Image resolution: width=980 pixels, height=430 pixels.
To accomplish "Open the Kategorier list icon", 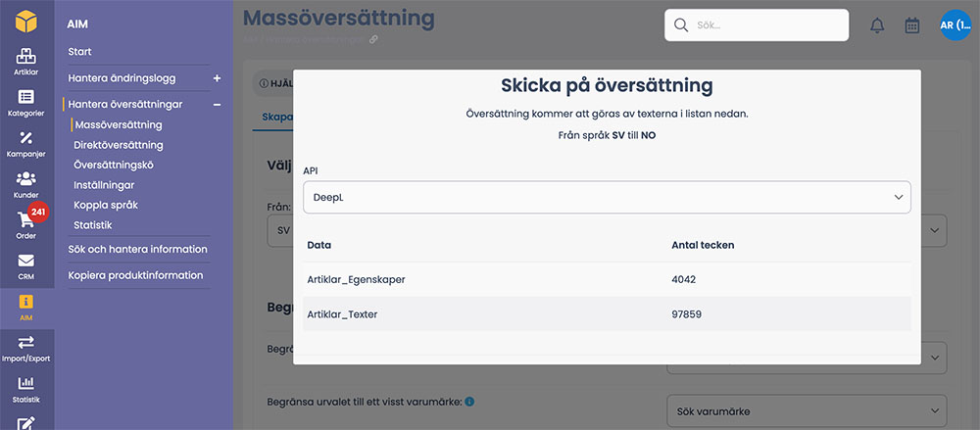I will point(26,102).
